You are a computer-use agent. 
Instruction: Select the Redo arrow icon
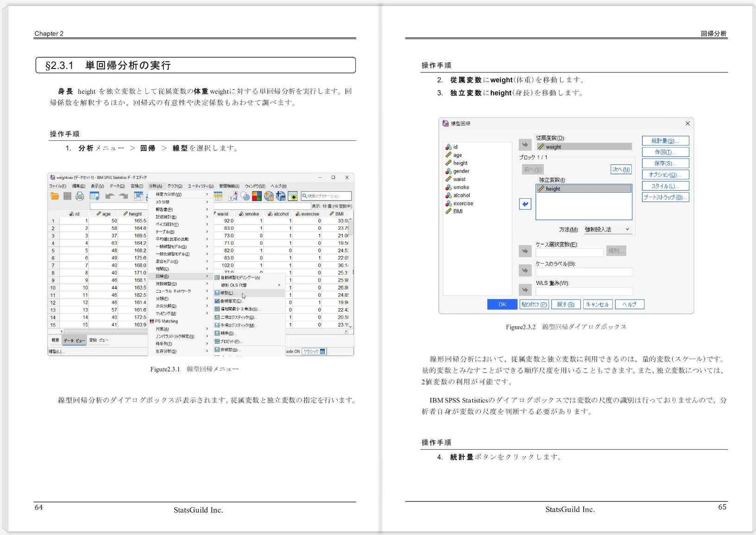point(123,196)
